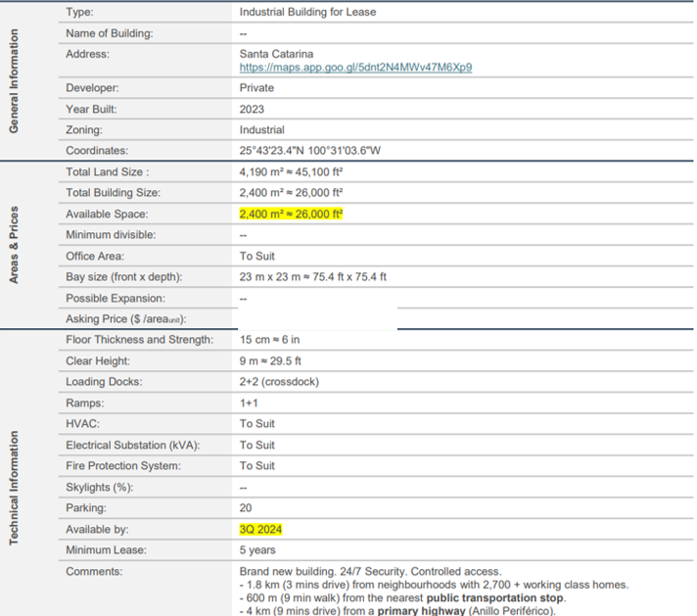The image size is (697, 616).
Task: Click the empty Asking Price value cell
Action: [x=317, y=318]
